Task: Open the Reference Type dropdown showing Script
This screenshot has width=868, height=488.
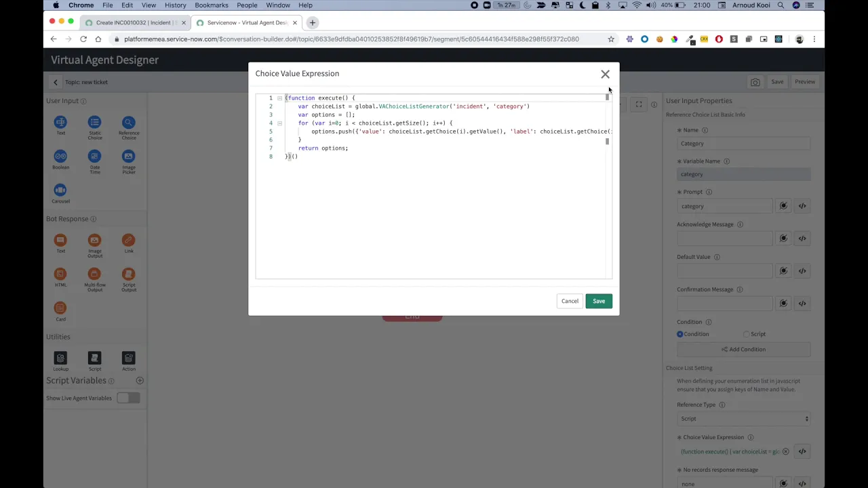Action: point(744,418)
